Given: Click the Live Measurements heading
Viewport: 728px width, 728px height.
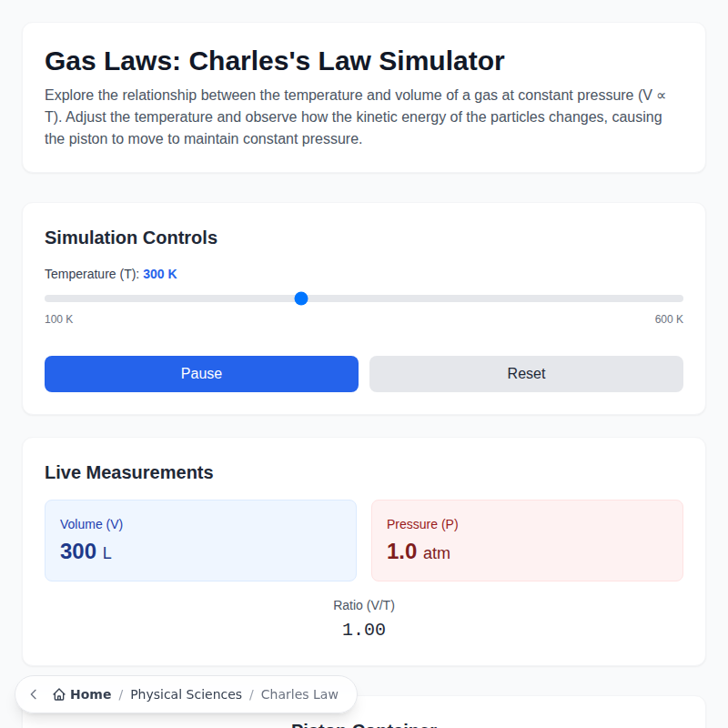Looking at the screenshot, I should (x=128, y=472).
